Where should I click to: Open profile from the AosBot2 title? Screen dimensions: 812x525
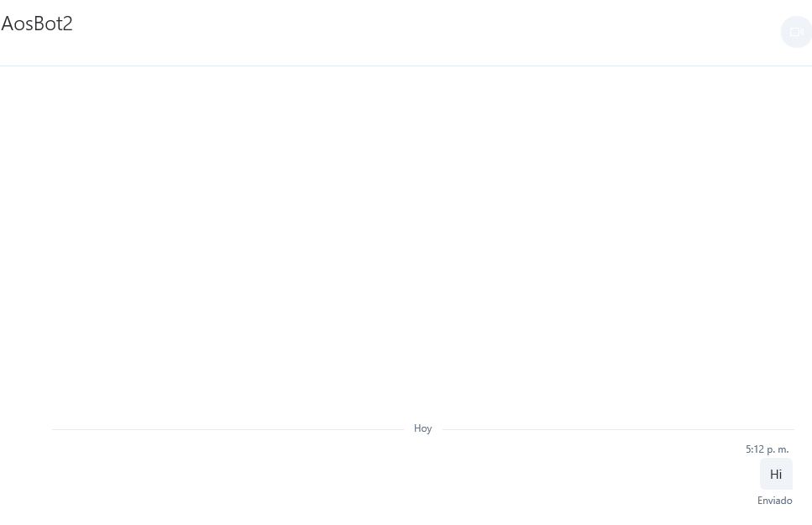pos(37,24)
